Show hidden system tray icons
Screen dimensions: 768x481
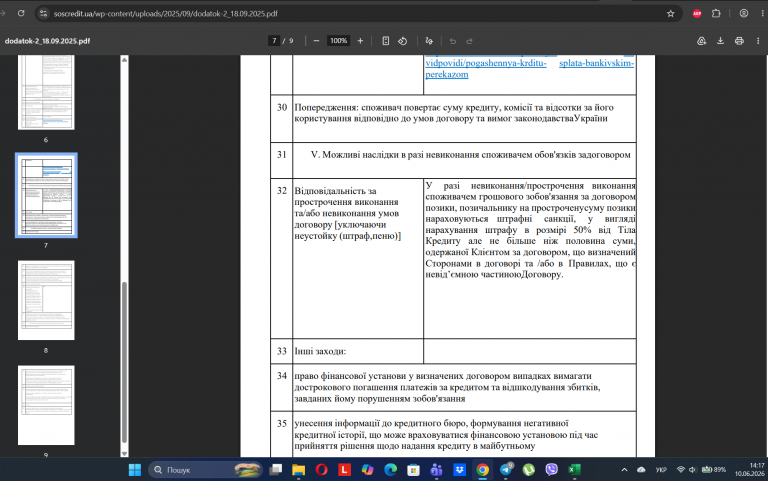[624, 470]
